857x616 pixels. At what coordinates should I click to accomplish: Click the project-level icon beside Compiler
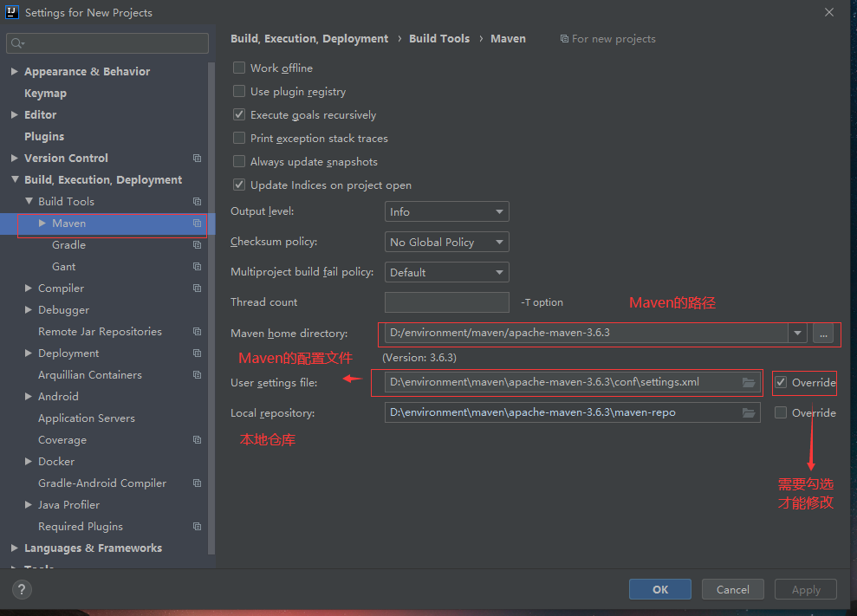tap(198, 288)
